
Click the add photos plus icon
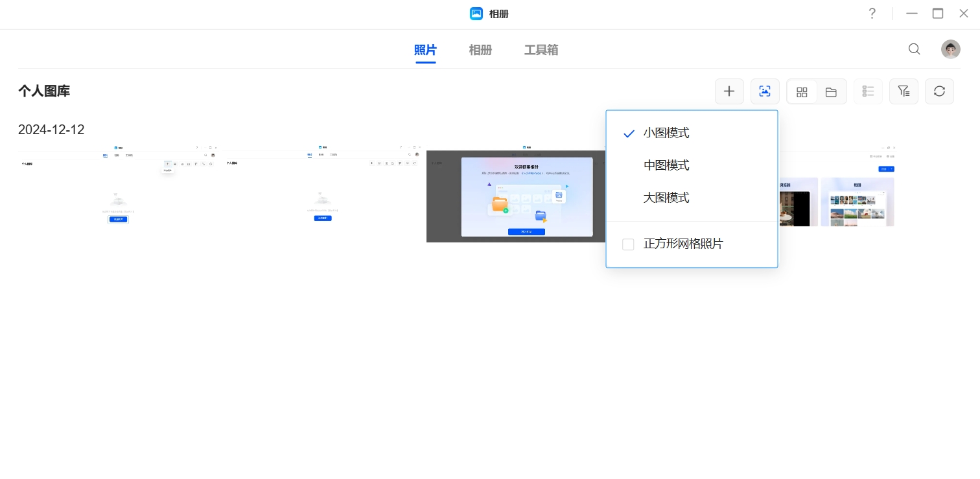[x=729, y=91]
